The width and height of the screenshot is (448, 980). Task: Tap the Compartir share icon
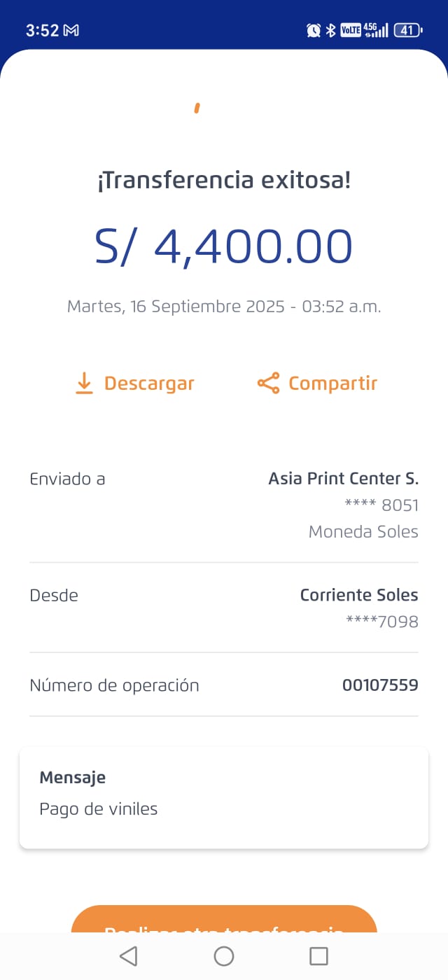pyautogui.click(x=268, y=384)
